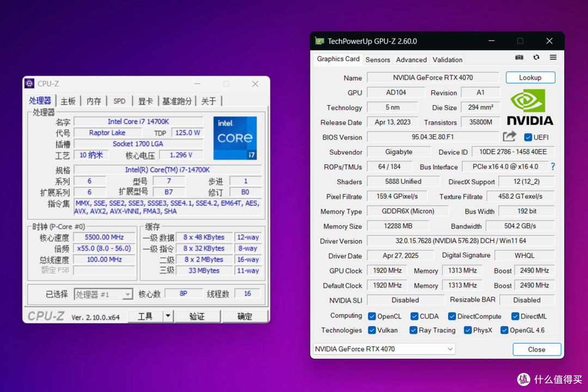The width and height of the screenshot is (588, 392).
Task: Click the Memory Size value 12288 MB
Action: pyautogui.click(x=398, y=226)
